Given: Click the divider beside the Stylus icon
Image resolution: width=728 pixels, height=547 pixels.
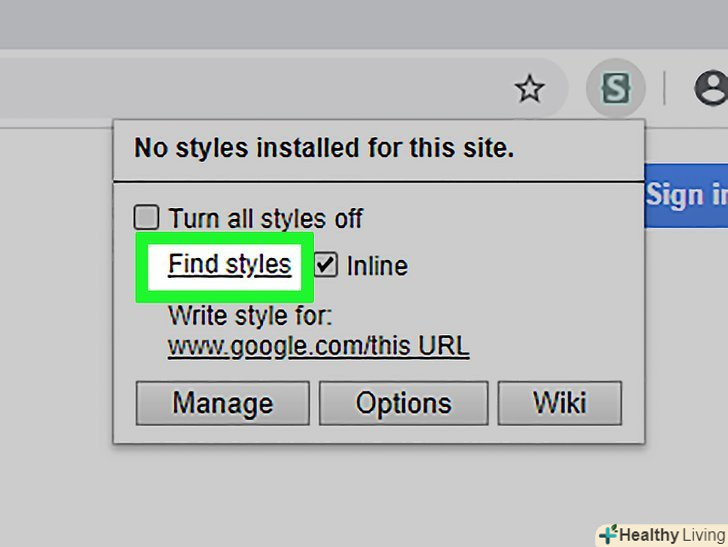Looking at the screenshot, I should 664,90.
